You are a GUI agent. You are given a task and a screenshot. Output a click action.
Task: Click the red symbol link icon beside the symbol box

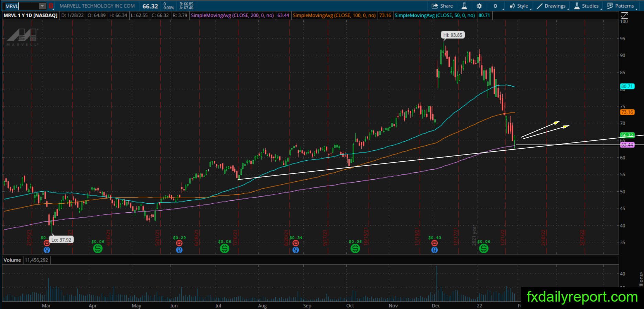pyautogui.click(x=51, y=6)
